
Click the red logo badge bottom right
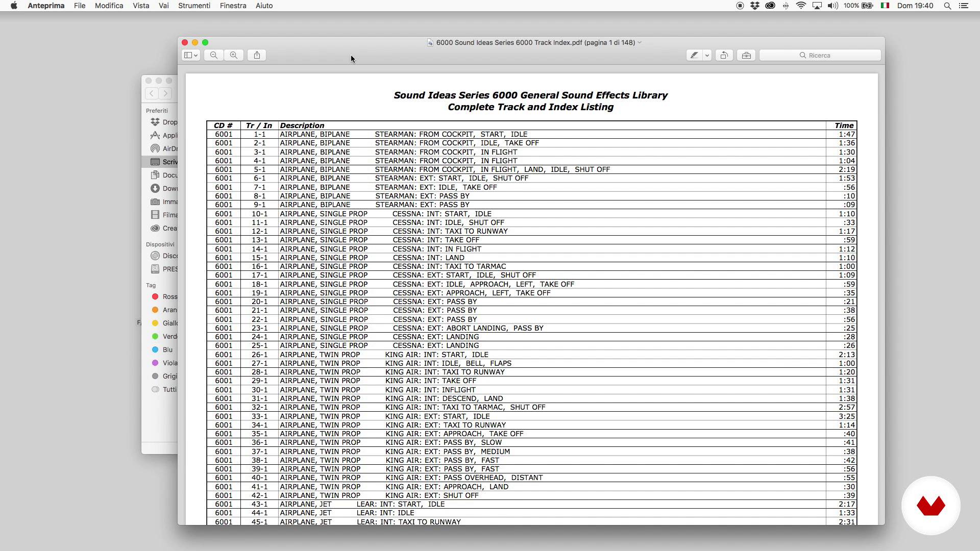(x=931, y=506)
